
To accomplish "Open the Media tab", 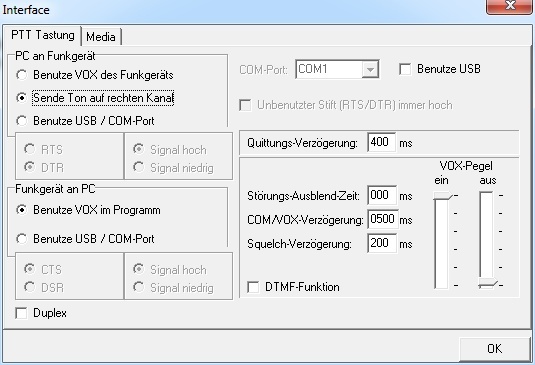I will coord(101,36).
